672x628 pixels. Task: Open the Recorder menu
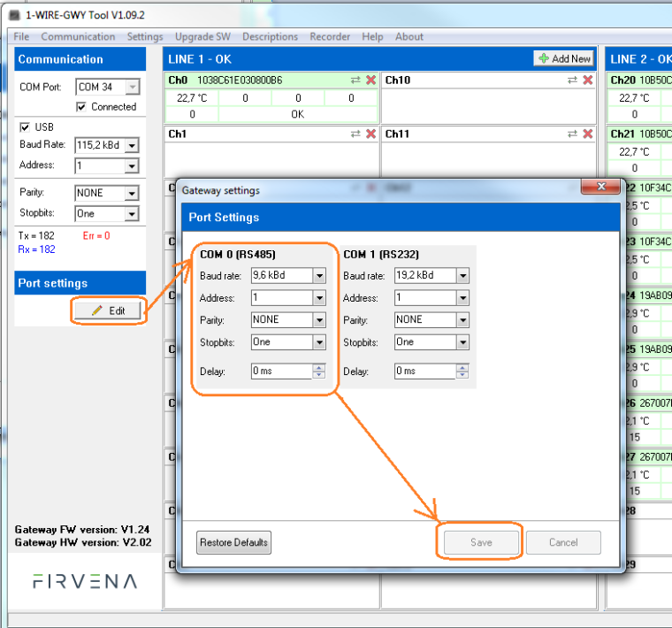(x=332, y=37)
